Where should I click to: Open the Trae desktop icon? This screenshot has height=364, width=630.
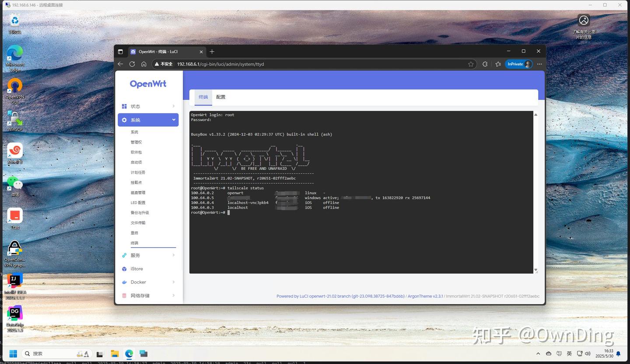click(x=15, y=219)
